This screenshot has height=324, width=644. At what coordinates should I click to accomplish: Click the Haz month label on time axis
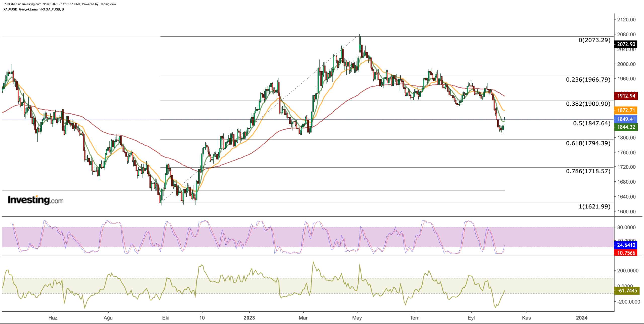53,318
